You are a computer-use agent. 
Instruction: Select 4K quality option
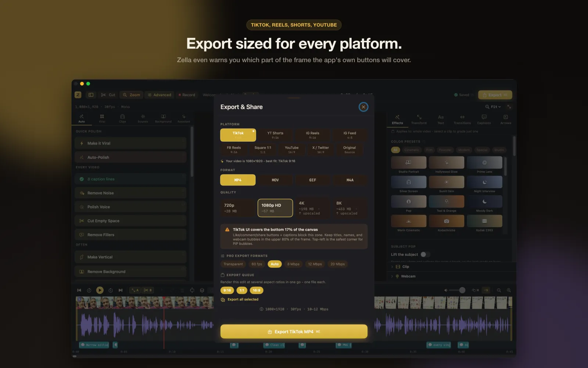click(312, 208)
